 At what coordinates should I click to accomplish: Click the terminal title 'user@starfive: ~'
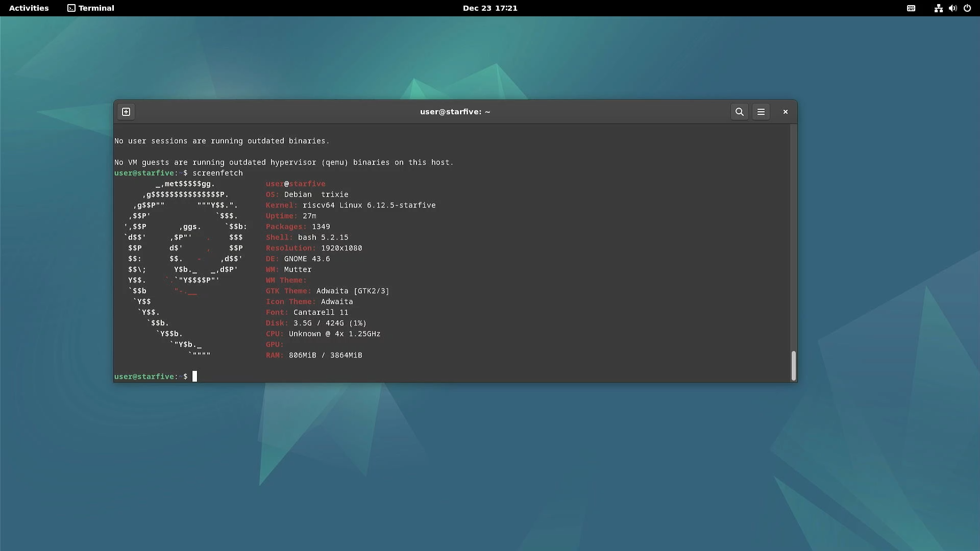[x=455, y=112]
